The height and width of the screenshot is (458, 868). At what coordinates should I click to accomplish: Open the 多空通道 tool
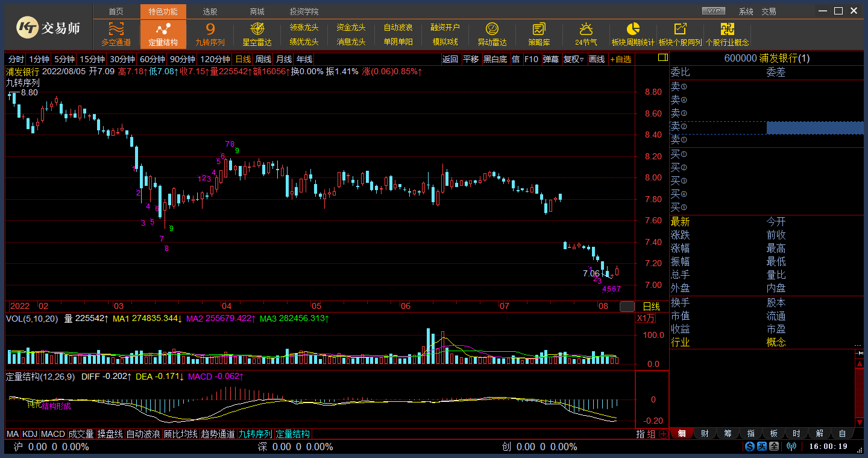116,34
